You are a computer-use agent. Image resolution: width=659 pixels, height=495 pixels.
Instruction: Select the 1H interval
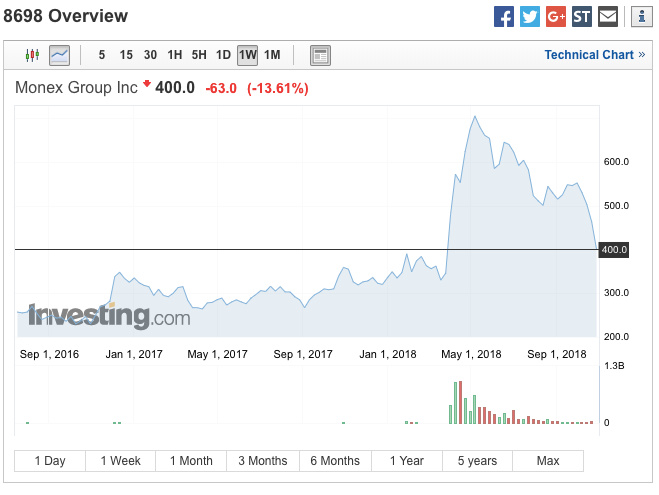pyautogui.click(x=174, y=55)
